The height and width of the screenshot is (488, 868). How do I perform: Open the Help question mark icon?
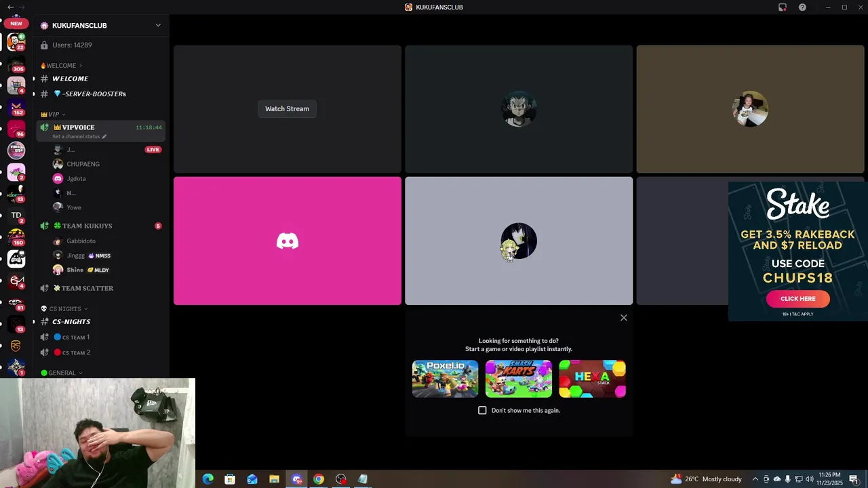pyautogui.click(x=803, y=7)
